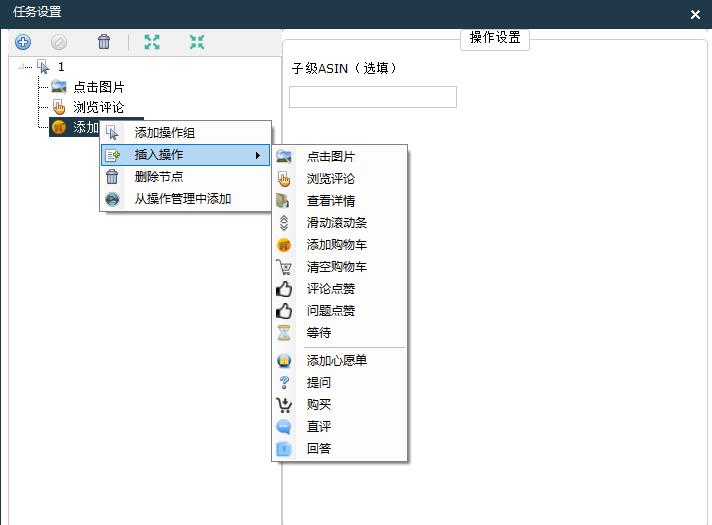Open the 插入操作 submenu entry

coord(185,155)
